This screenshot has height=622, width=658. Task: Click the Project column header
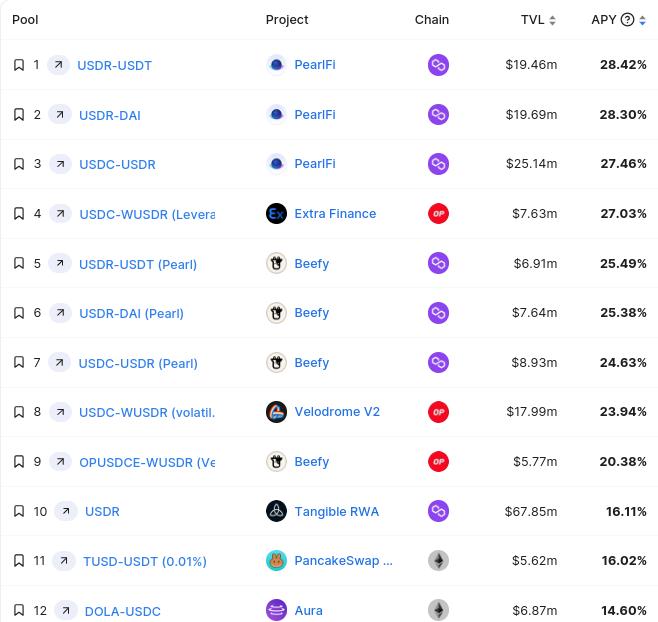click(x=287, y=20)
